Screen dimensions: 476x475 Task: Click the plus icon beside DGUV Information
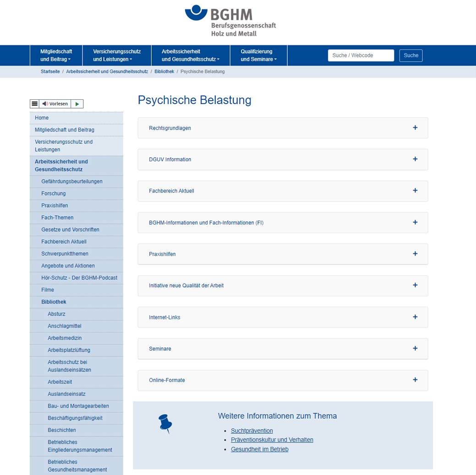click(x=415, y=159)
